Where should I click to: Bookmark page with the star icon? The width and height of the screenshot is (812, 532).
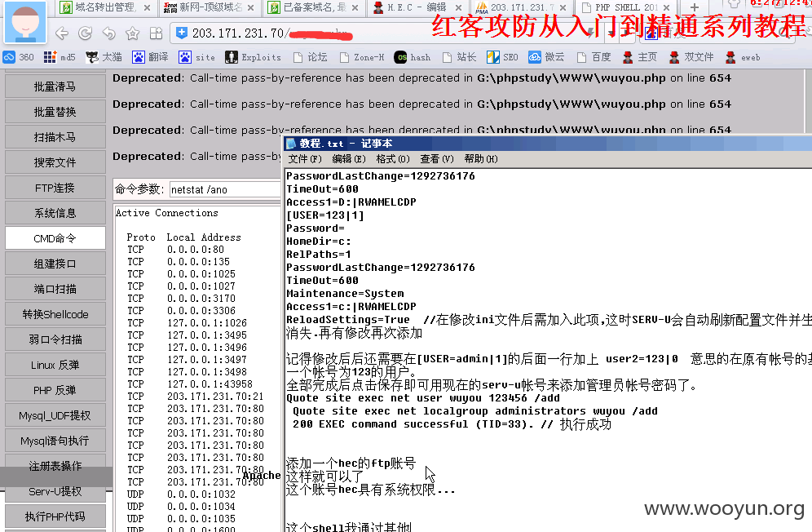[133, 33]
